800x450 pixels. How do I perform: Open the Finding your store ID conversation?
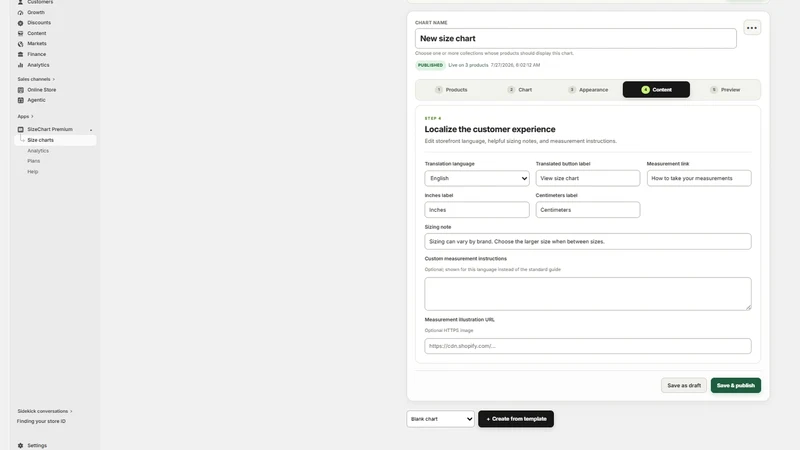tap(41, 421)
